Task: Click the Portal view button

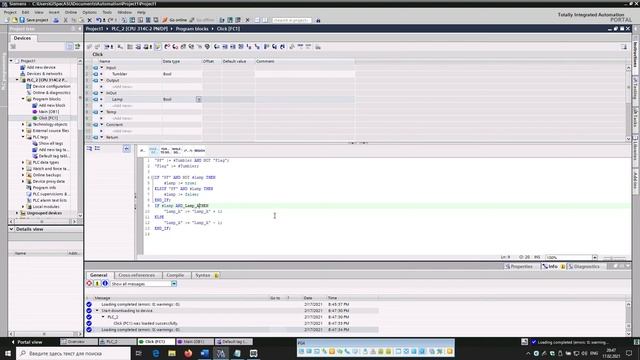Action: click(27, 342)
